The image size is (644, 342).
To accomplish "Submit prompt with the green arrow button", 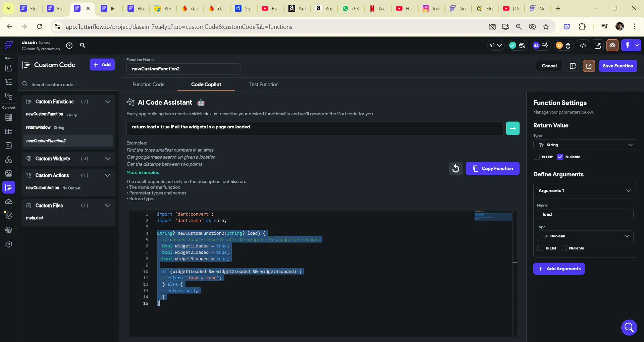I will click(x=513, y=128).
